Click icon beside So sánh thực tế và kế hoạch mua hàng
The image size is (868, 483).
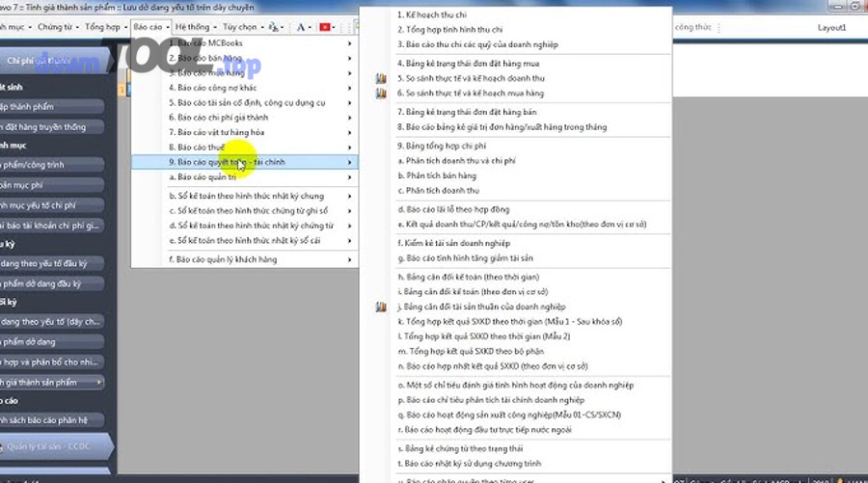point(381,94)
